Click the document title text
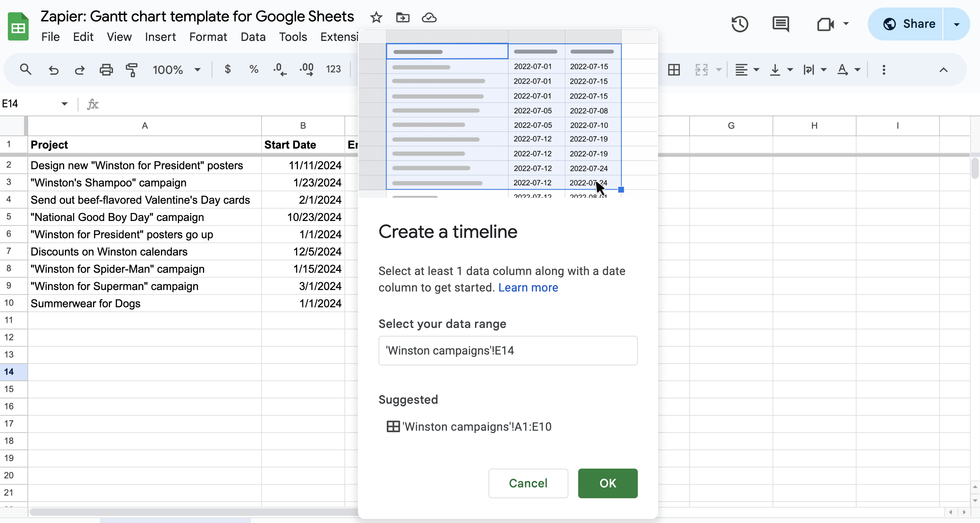 coord(197,17)
